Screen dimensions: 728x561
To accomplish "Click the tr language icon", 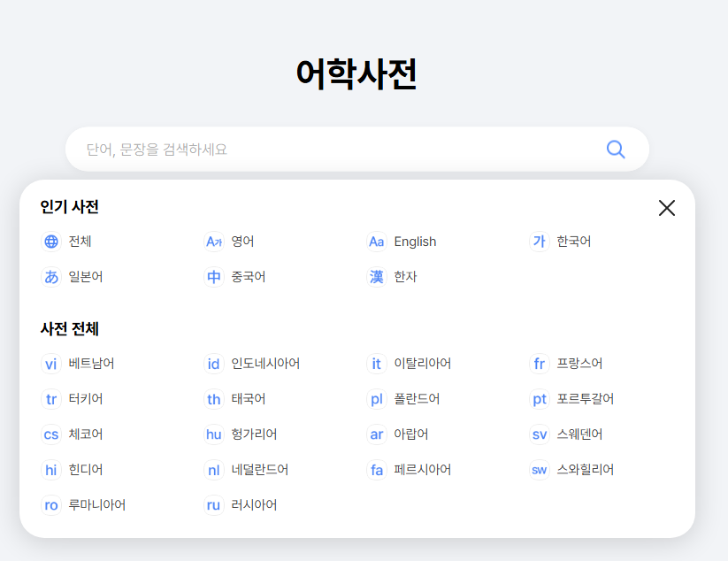I will [51, 399].
